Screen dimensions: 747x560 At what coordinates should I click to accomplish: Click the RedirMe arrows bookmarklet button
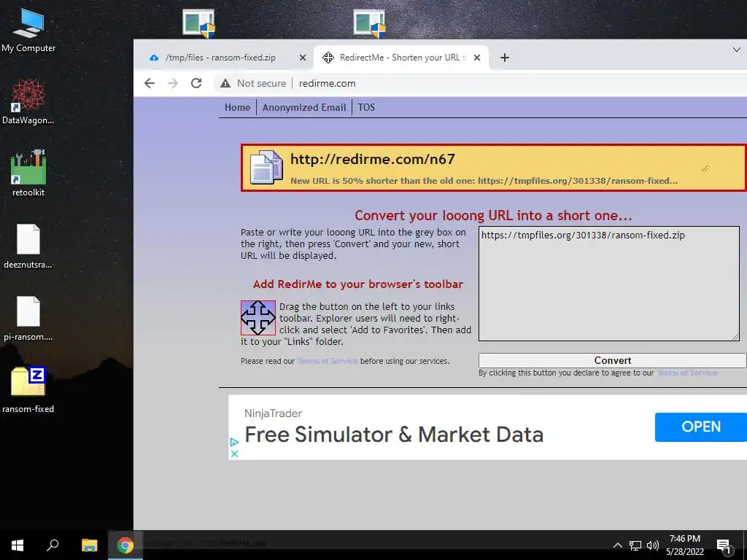258,318
